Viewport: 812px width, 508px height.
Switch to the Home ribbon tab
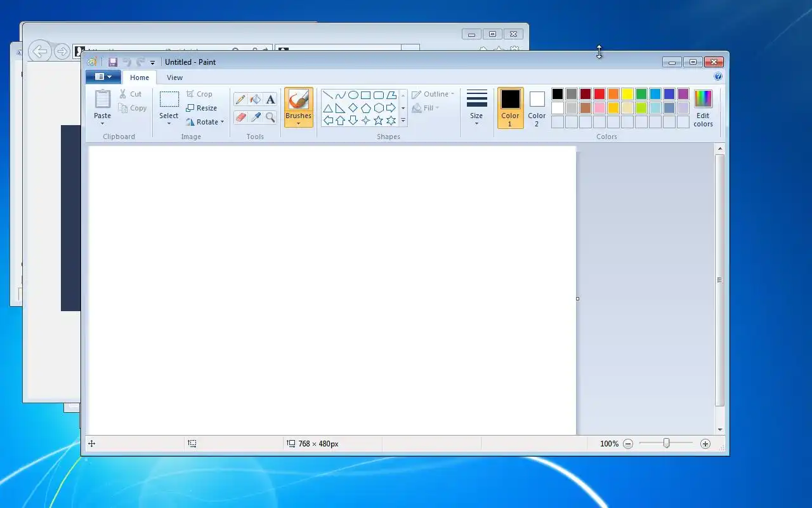[x=140, y=77]
